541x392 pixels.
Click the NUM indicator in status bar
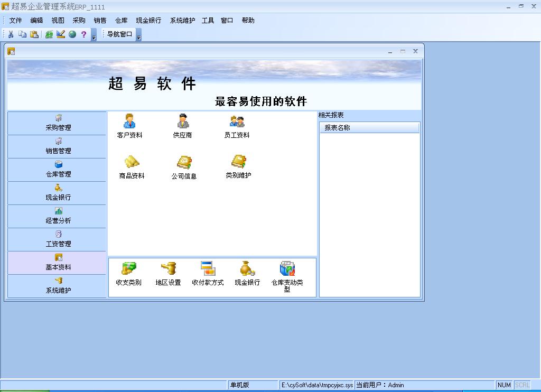tap(504, 385)
